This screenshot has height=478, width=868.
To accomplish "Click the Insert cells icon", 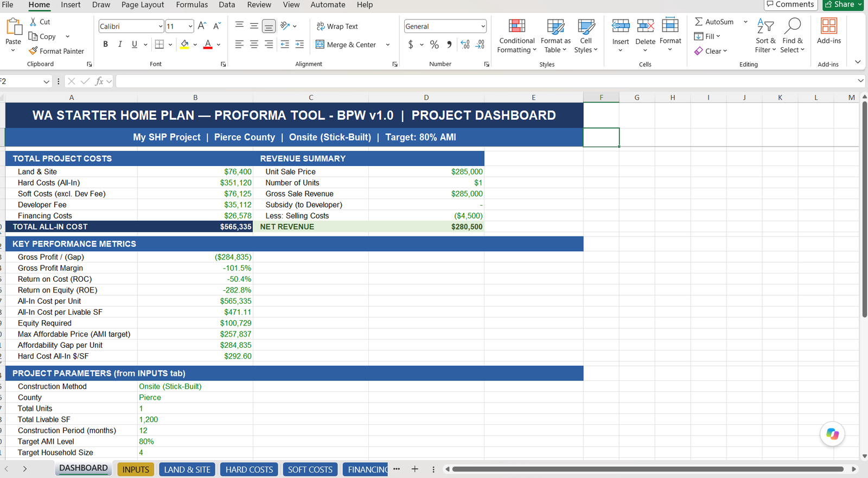I will [621, 26].
